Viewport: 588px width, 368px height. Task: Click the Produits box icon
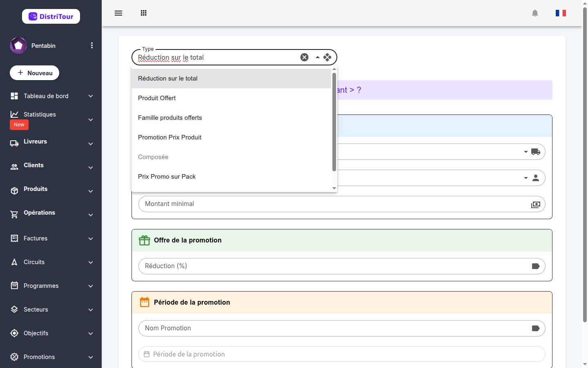(x=14, y=191)
